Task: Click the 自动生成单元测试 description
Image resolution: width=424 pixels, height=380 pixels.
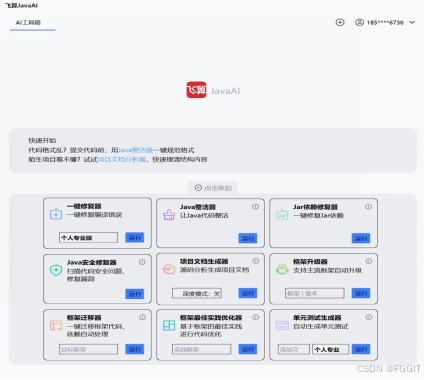Action: (320, 326)
